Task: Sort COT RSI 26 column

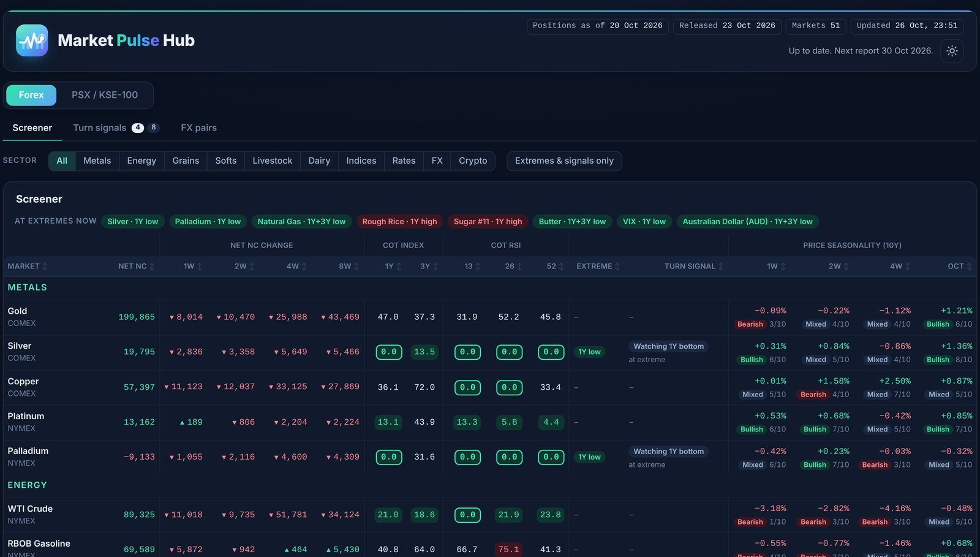Action: (514, 267)
